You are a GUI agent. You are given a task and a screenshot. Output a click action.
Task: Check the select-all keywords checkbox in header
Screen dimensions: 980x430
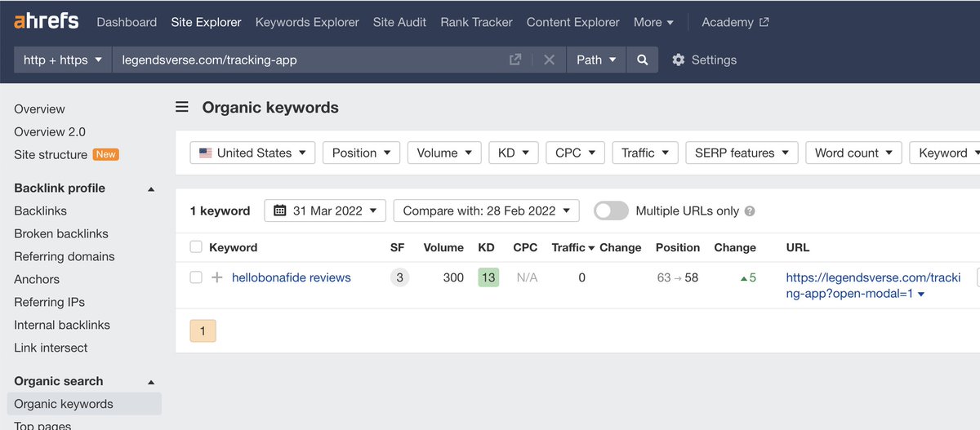[x=196, y=247]
